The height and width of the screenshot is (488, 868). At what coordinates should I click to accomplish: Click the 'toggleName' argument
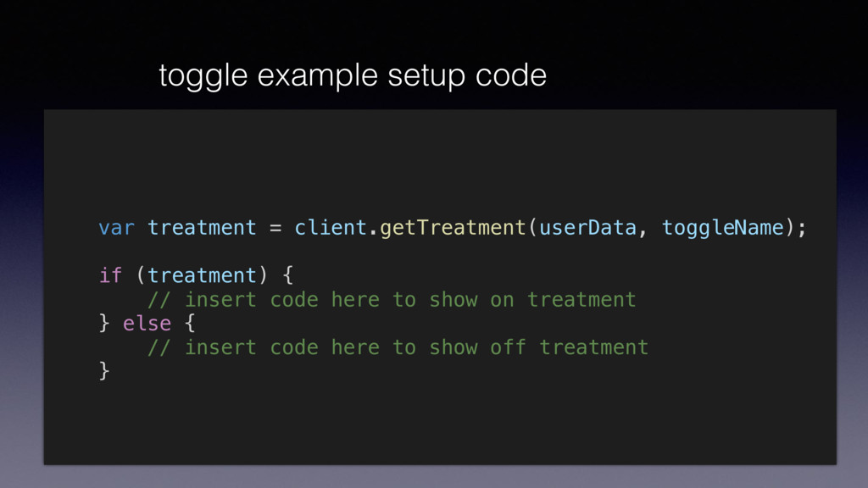[722, 227]
